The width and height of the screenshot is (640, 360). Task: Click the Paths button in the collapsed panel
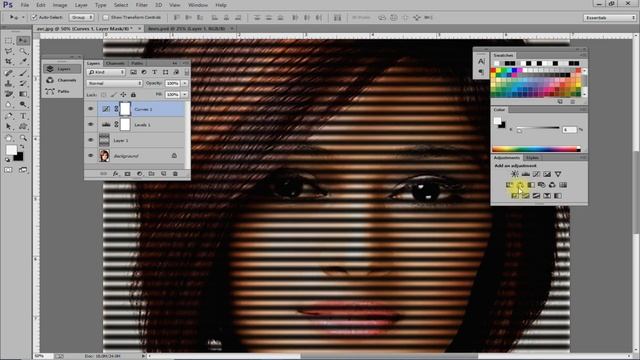click(x=62, y=91)
